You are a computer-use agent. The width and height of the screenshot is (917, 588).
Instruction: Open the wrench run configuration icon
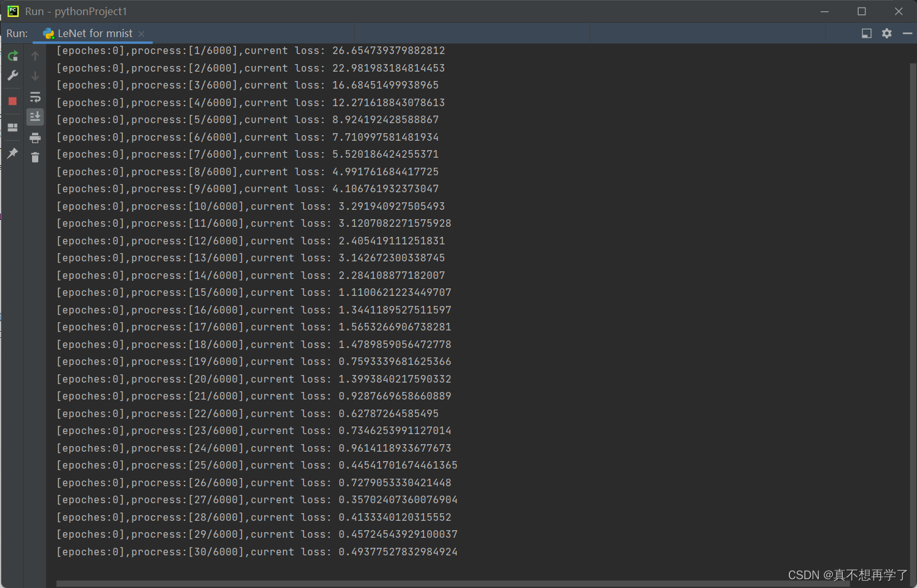tap(13, 75)
